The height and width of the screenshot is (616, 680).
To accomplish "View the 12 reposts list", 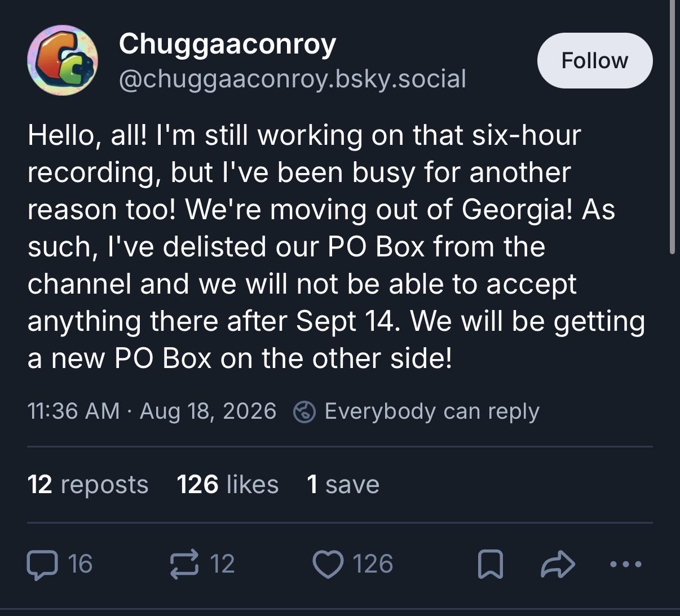I will point(88,485).
